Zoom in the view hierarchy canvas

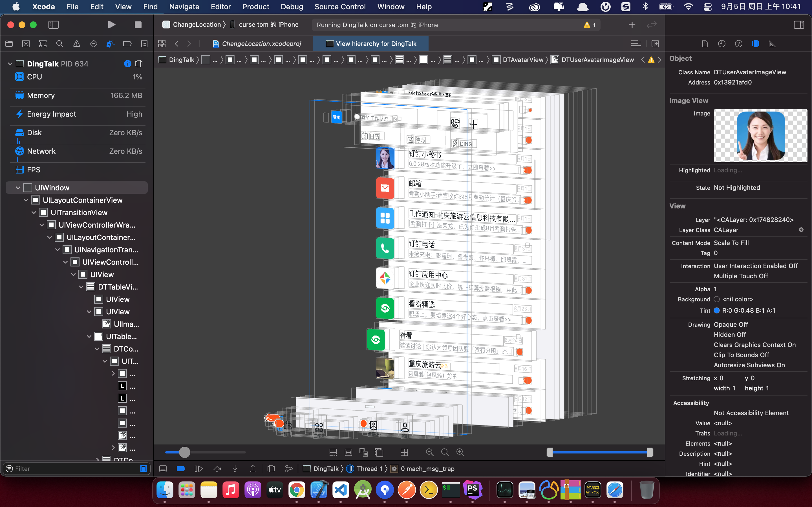point(460,452)
